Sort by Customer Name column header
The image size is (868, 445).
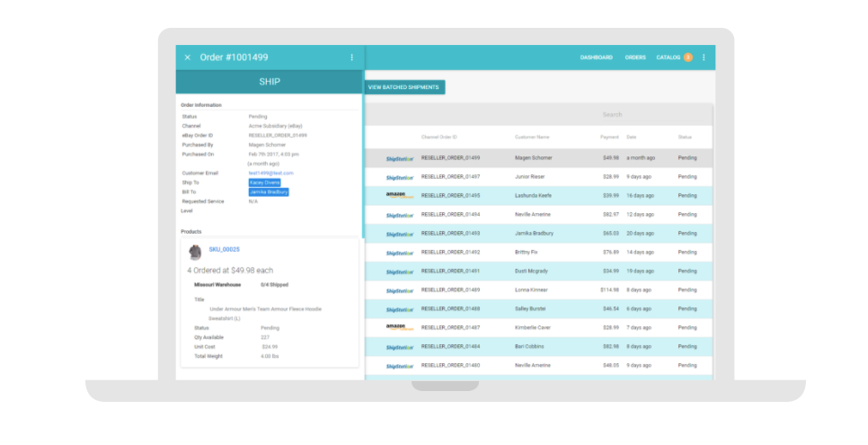pos(532,137)
